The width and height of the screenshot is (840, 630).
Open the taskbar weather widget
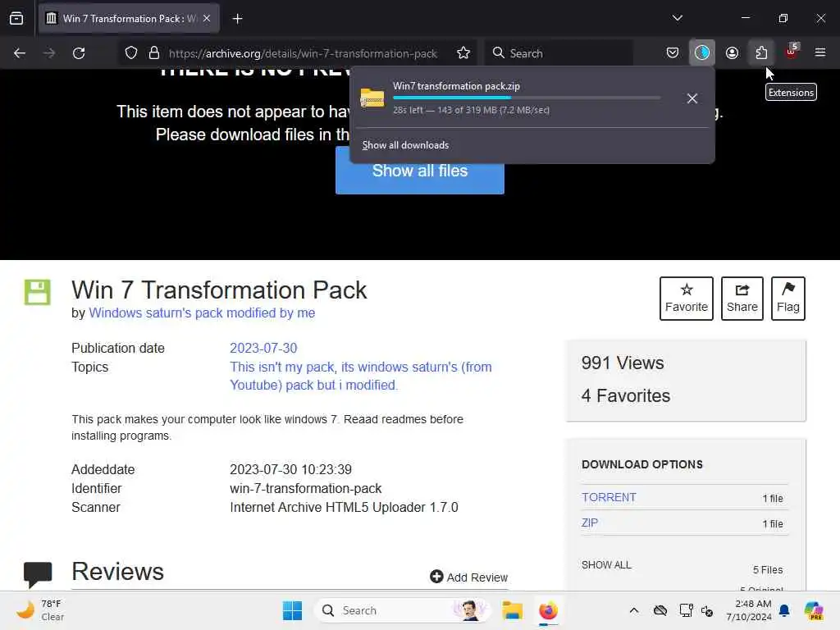40,610
